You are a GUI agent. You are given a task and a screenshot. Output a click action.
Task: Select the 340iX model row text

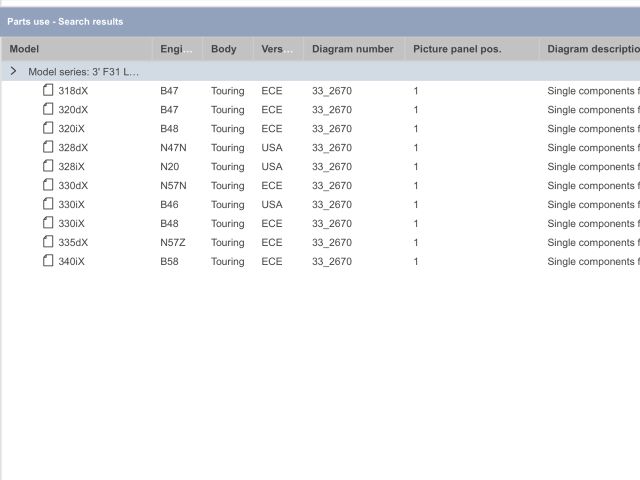click(x=71, y=261)
